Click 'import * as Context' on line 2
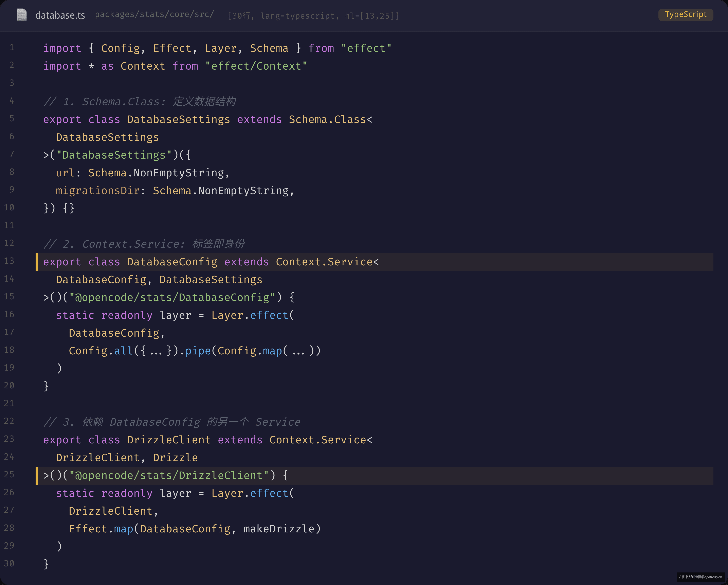728x585 pixels. [104, 66]
